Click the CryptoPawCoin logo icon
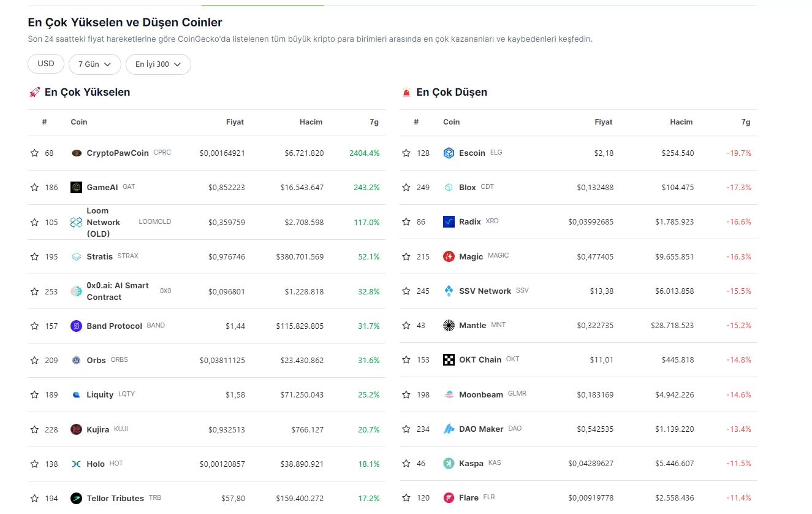Screen dimensions: 812x514 point(77,153)
